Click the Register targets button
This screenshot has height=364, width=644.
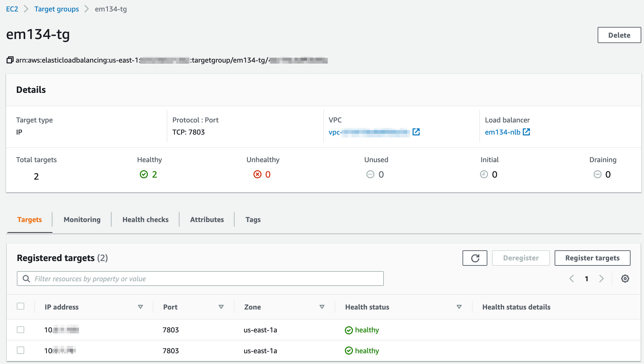(592, 258)
